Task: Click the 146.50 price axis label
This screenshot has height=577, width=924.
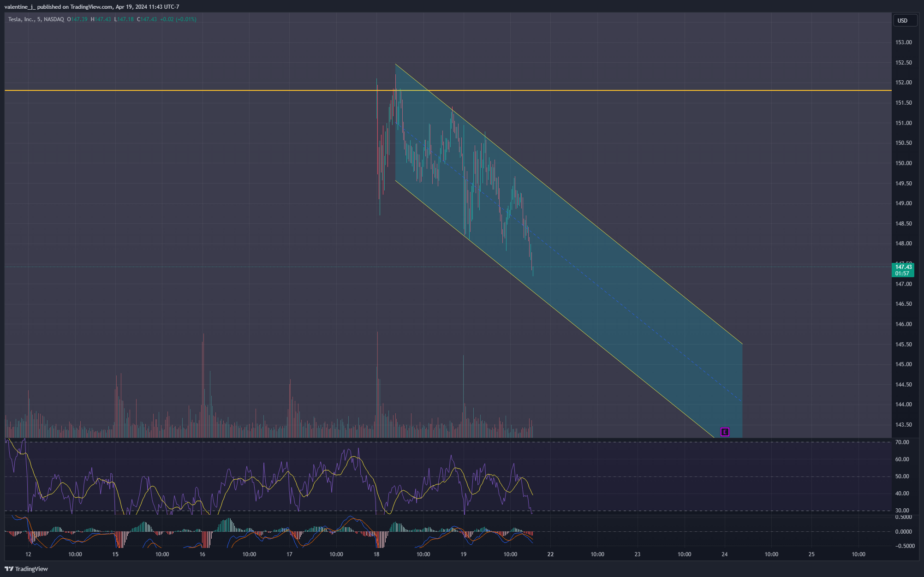Action: [903, 304]
